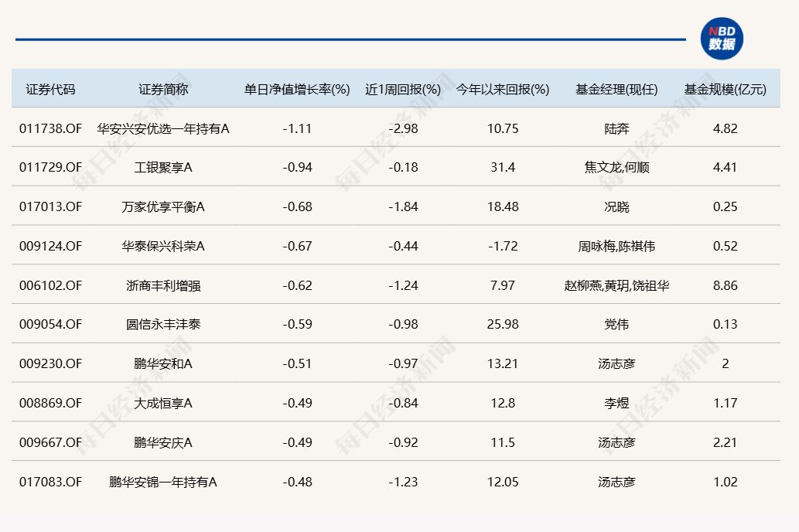Click fund size 8.86
This screenshot has height=532, width=799.
coord(725,285)
